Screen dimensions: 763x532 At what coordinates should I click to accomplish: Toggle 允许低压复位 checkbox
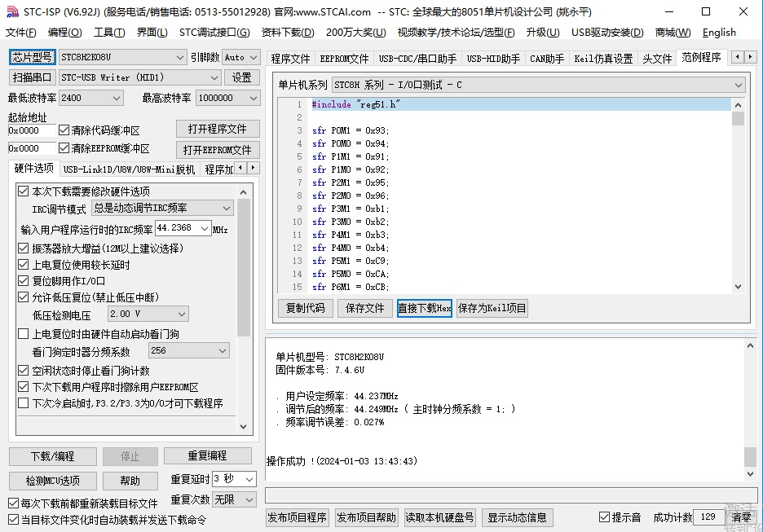click(23, 297)
